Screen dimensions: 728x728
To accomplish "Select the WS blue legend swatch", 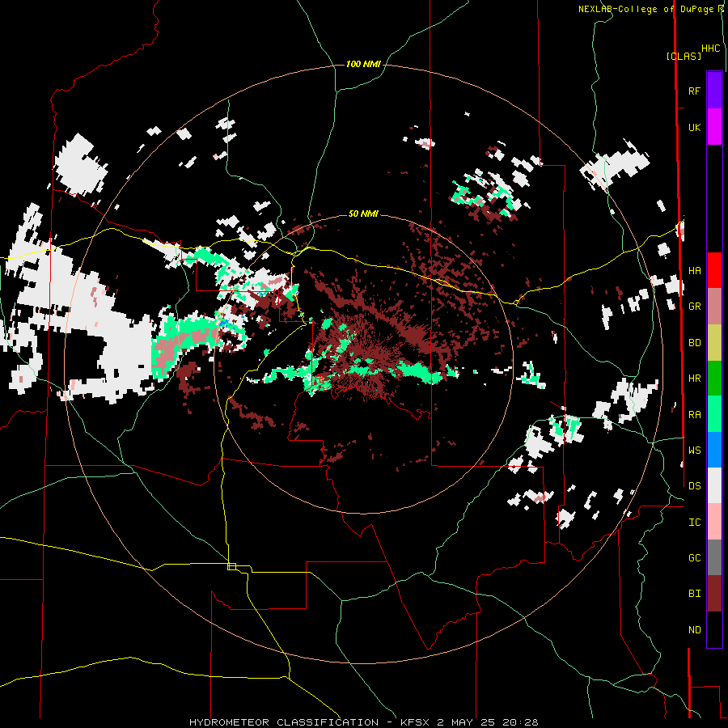I will 714,450.
